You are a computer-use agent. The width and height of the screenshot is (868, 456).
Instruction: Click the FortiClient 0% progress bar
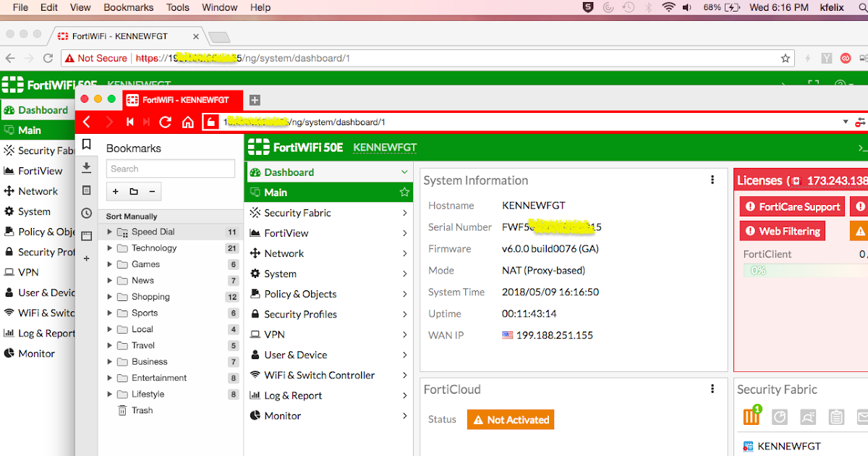coord(806,271)
